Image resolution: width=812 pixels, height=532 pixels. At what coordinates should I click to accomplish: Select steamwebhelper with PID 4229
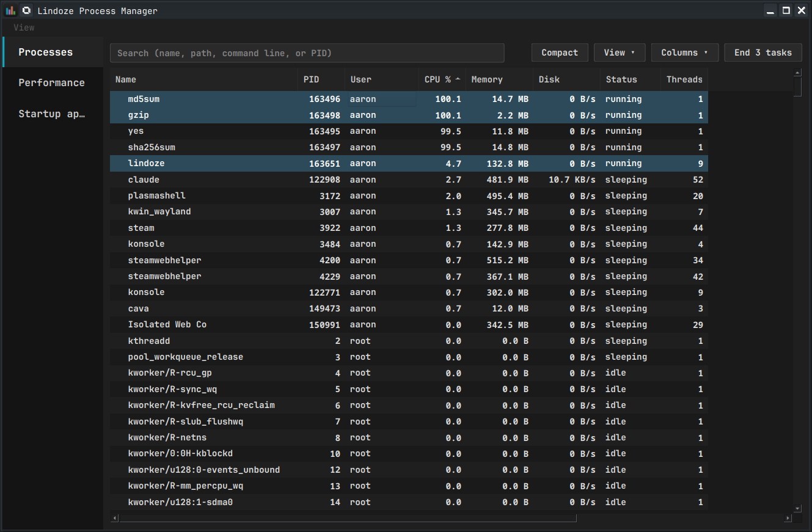(x=409, y=276)
